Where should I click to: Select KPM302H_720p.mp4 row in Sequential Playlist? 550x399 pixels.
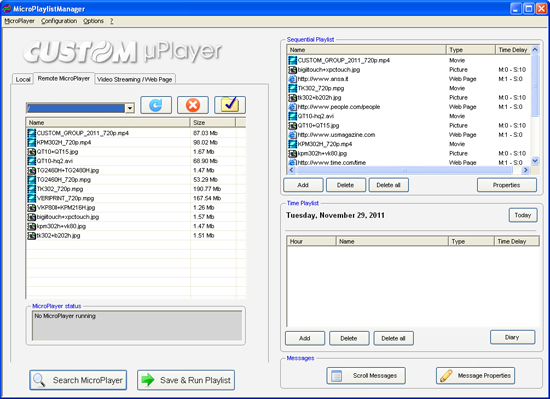409,144
